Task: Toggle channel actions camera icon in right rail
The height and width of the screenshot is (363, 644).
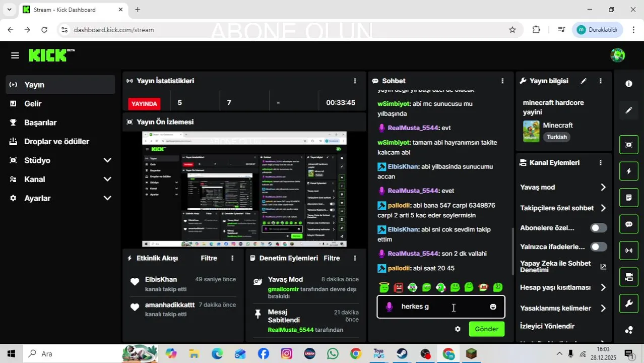Action: 629,277
